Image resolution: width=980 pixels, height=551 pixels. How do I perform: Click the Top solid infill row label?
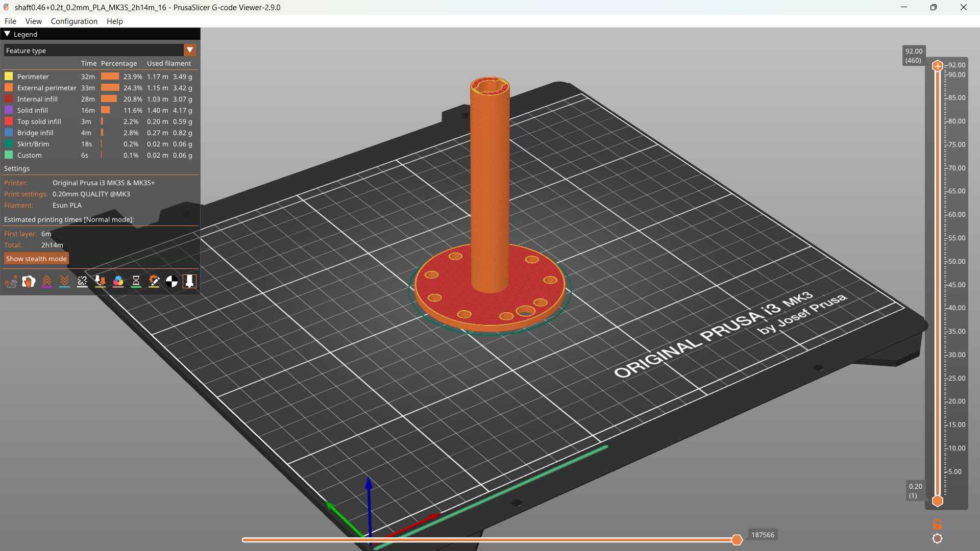point(39,121)
